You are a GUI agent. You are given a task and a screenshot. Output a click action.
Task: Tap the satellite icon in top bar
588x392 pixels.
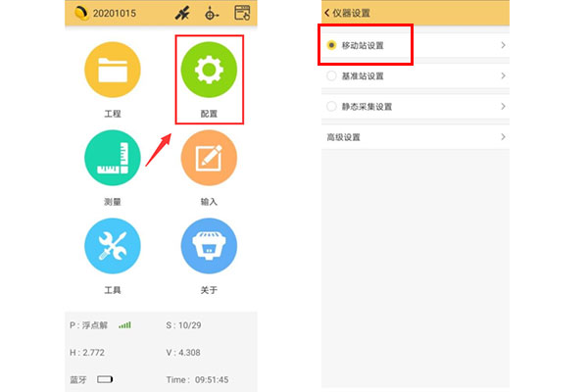click(x=181, y=14)
